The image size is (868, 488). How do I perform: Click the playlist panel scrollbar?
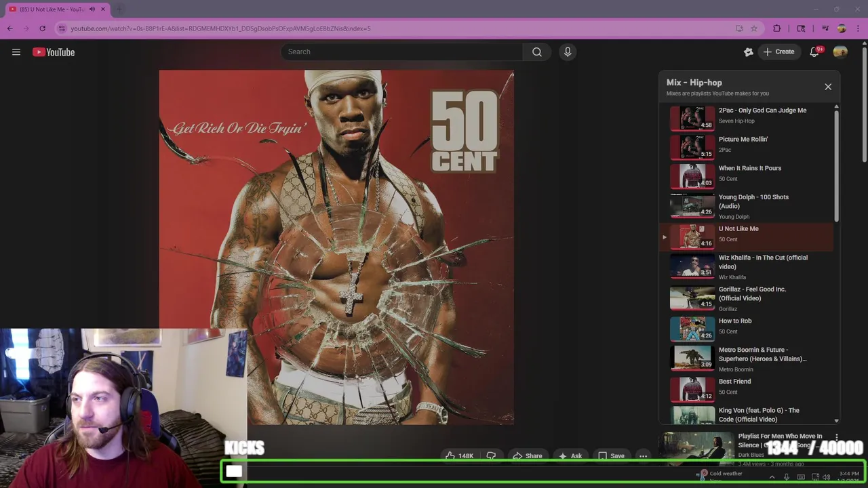click(836, 165)
